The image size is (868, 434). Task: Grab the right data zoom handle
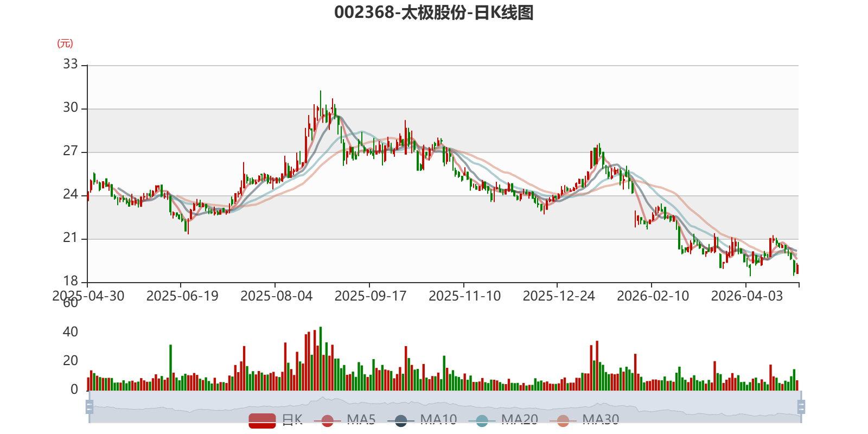click(x=801, y=407)
